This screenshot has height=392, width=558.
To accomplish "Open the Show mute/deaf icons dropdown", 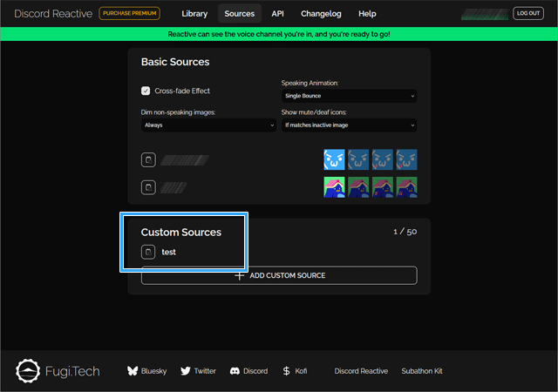I will 349,125.
